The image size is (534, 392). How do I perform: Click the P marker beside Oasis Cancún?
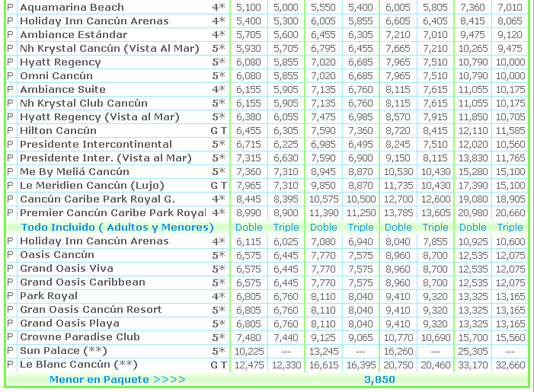point(10,255)
